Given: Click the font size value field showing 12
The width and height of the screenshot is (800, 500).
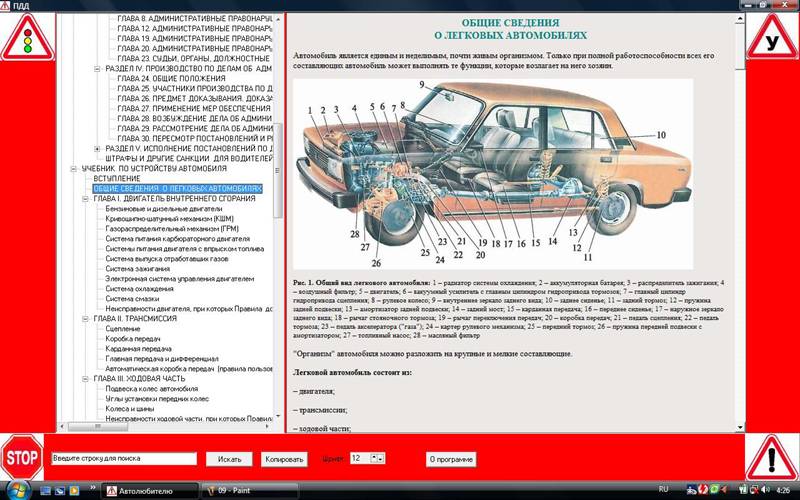Looking at the screenshot, I should [360, 458].
